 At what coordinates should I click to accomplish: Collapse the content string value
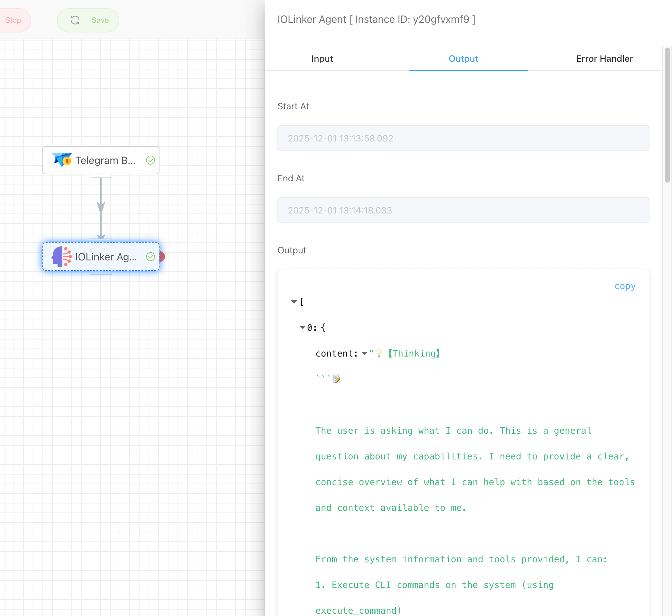(x=365, y=353)
